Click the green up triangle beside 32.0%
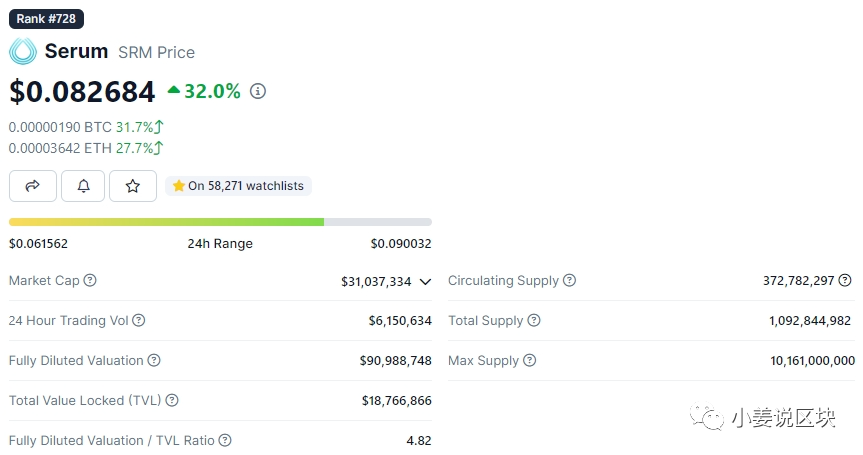Viewport: 863px width, 455px height. (x=174, y=90)
